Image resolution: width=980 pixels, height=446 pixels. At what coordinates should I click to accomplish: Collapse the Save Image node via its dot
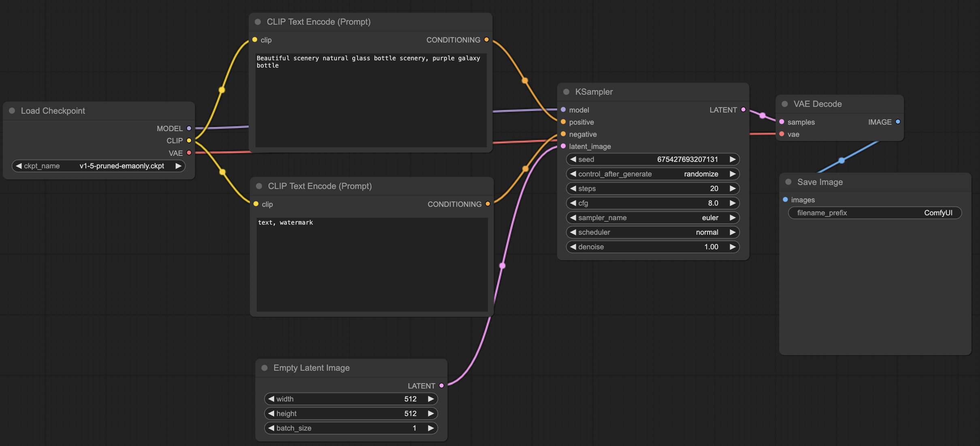click(x=788, y=182)
